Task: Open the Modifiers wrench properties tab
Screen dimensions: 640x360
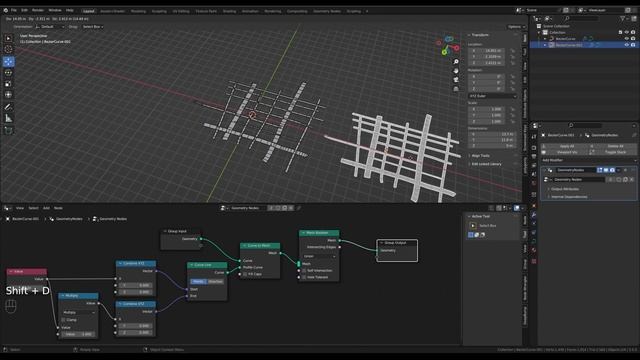Action: pos(534,215)
